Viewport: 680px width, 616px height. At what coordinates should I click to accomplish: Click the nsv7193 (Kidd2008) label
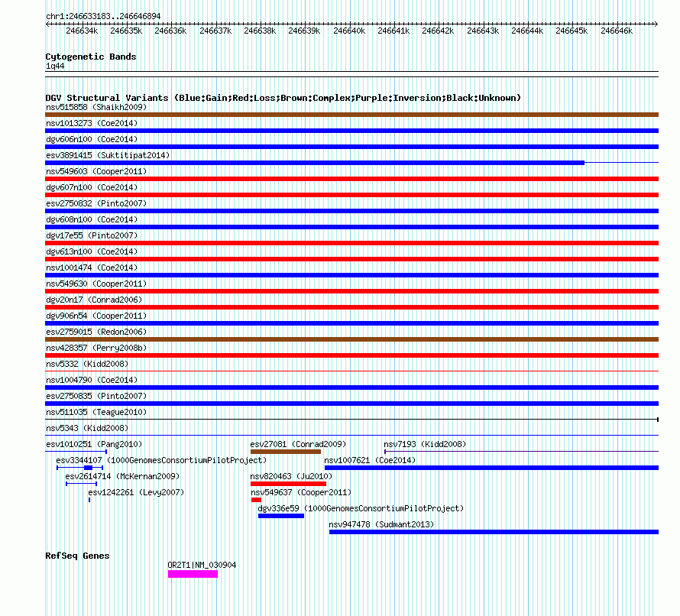[425, 444]
